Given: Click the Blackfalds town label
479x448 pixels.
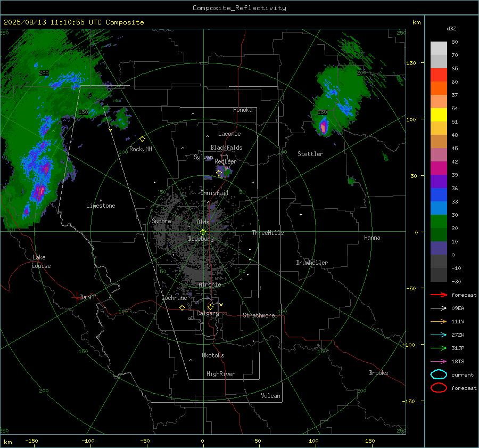Looking at the screenshot, I should pos(226,148).
